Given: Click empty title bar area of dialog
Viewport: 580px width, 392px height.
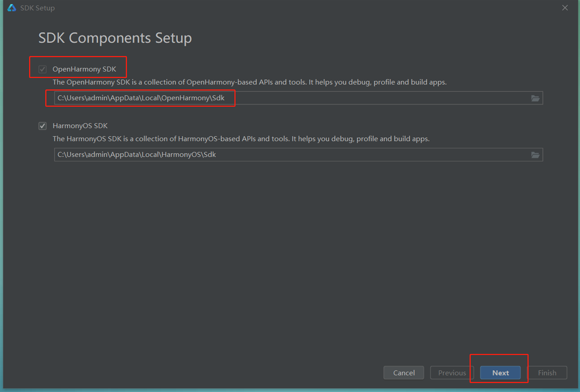Looking at the screenshot, I should click(x=306, y=8).
